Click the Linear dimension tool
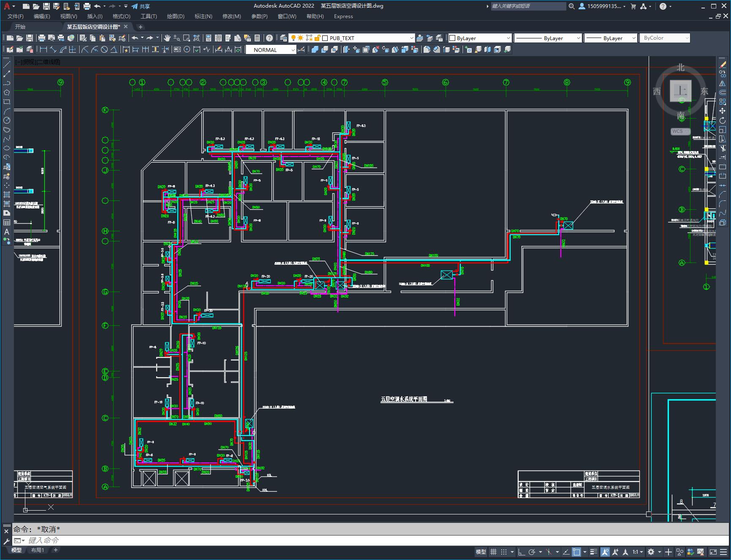 point(43,50)
